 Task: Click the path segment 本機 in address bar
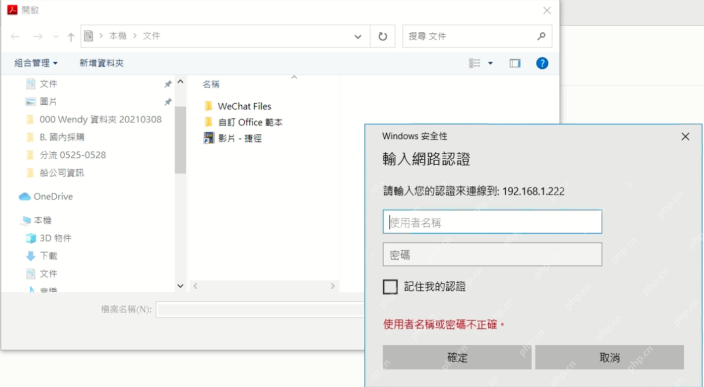click(118, 36)
